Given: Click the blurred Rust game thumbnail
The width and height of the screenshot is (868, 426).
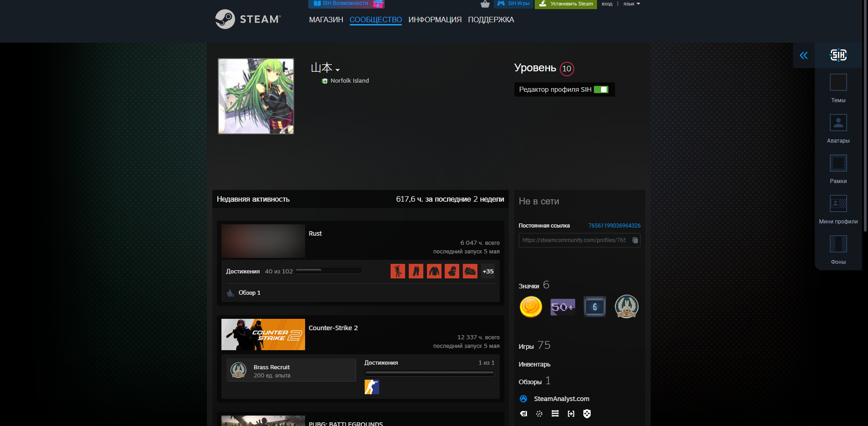Looking at the screenshot, I should click(x=263, y=241).
